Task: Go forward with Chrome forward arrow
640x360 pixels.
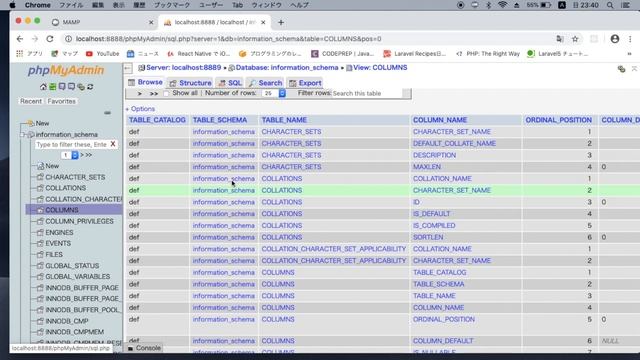Action: pos(35,39)
